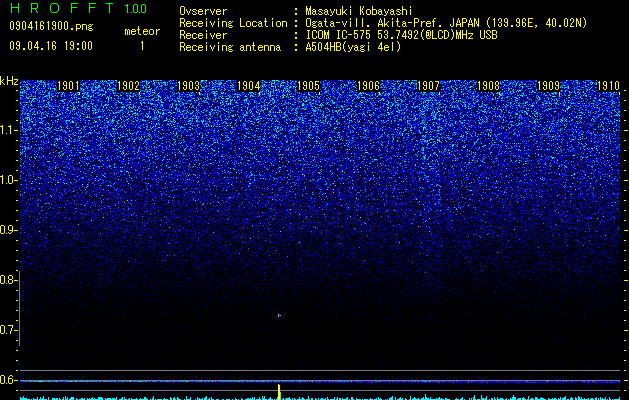Click the 1905 time marker

coord(308,86)
